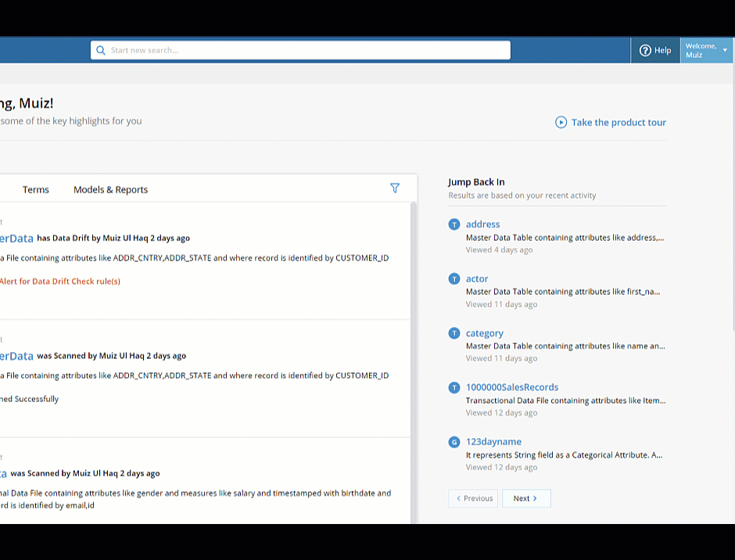Image resolution: width=735 pixels, height=560 pixels.
Task: Click the table icon beside address
Action: tap(454, 224)
